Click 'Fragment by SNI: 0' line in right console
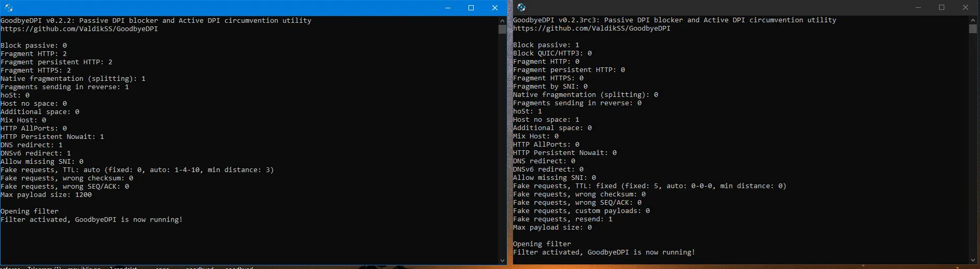Screen dimensions: 980x269 point(550,87)
